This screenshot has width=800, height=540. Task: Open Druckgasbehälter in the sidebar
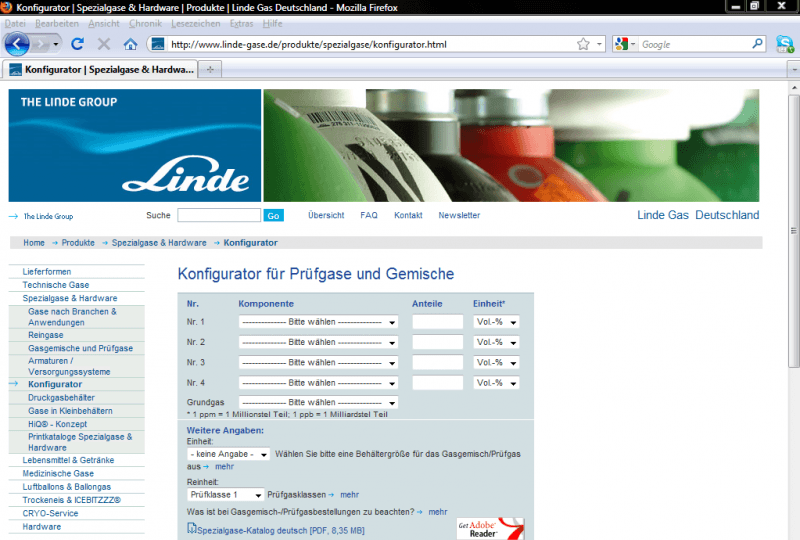[61, 398]
